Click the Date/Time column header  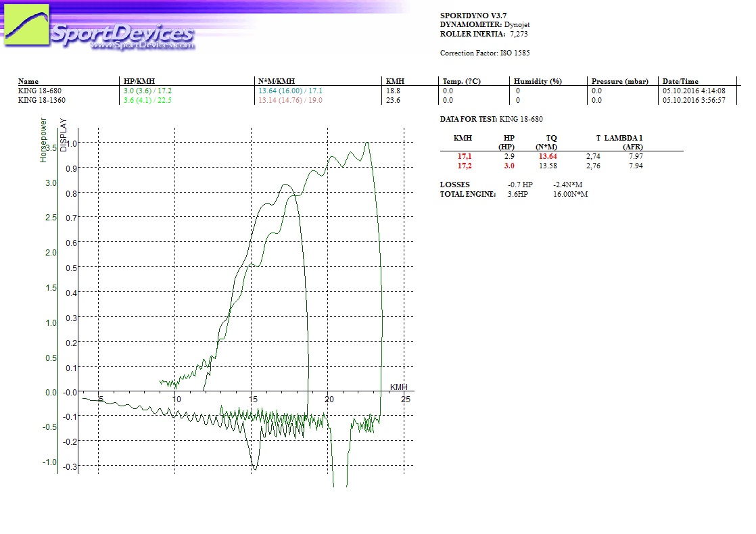point(680,81)
